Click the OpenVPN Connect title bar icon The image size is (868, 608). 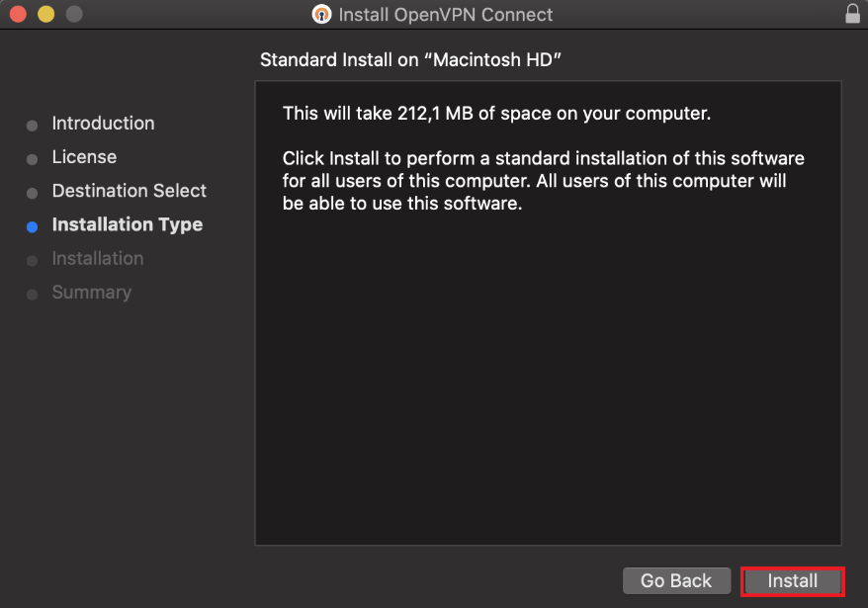pyautogui.click(x=321, y=15)
